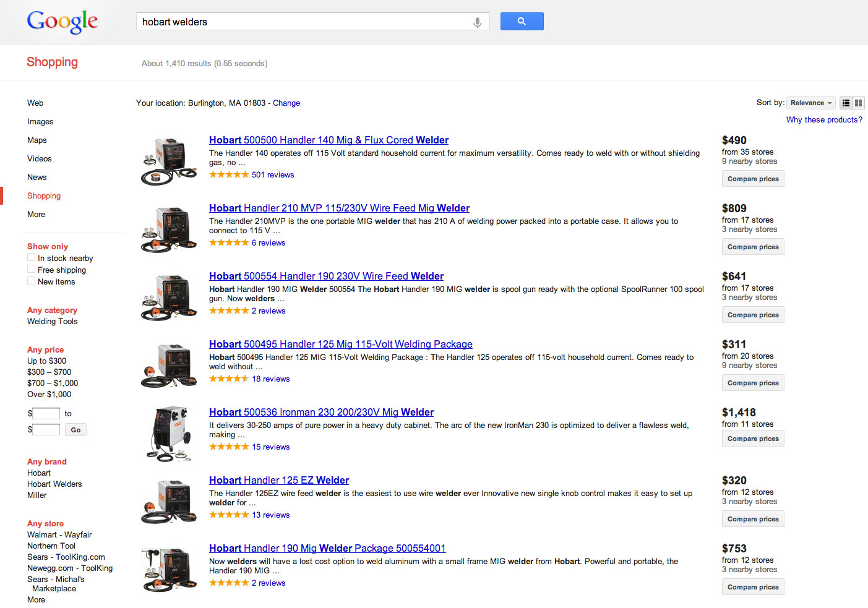Click Compare prices for the $1,418 Ironman

(753, 439)
